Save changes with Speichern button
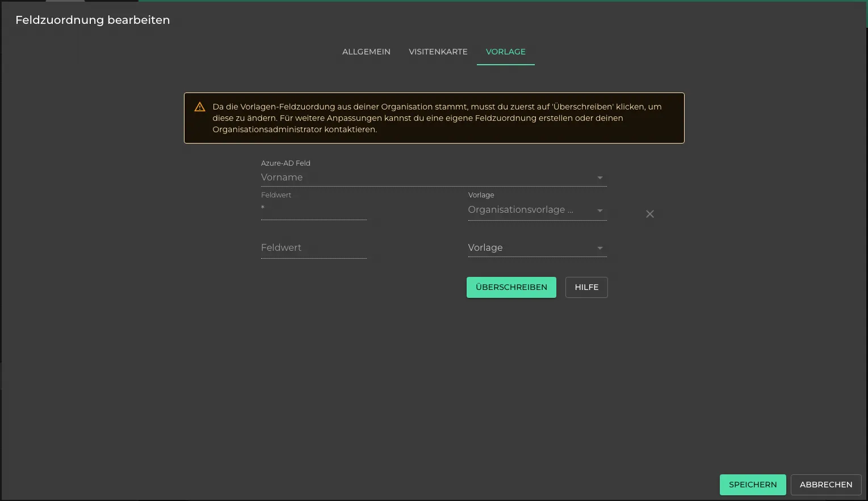The width and height of the screenshot is (868, 501). click(x=753, y=485)
